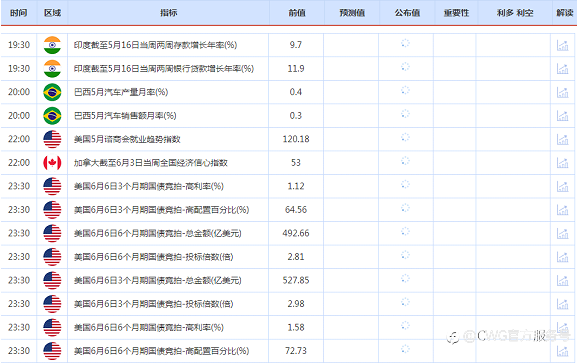Click previous value 0.3
Screen dimensions: 578x364
pyautogui.click(x=296, y=116)
